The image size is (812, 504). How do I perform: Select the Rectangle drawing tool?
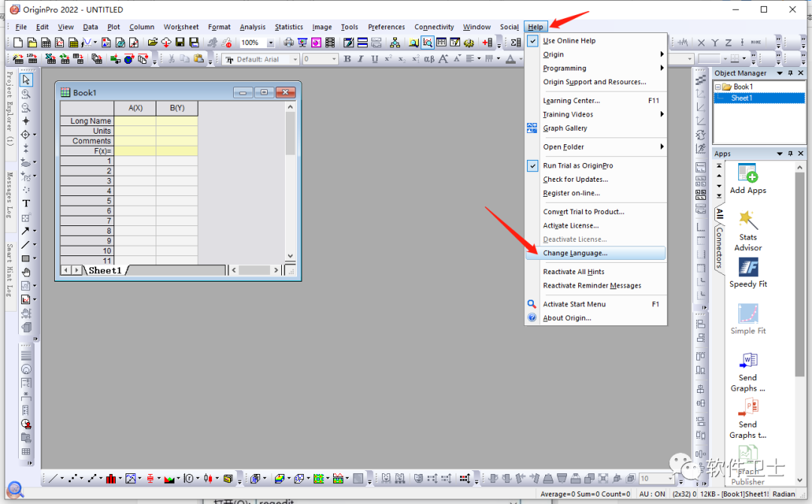[x=26, y=258]
